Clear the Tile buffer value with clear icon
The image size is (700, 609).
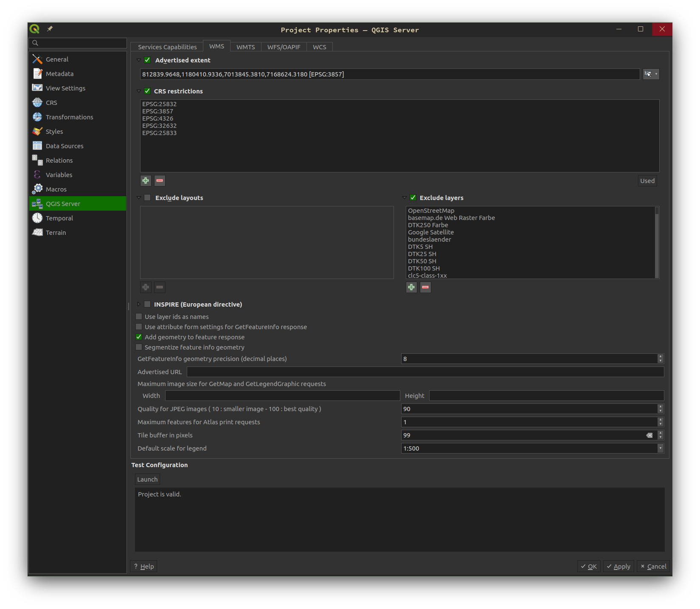tap(649, 435)
